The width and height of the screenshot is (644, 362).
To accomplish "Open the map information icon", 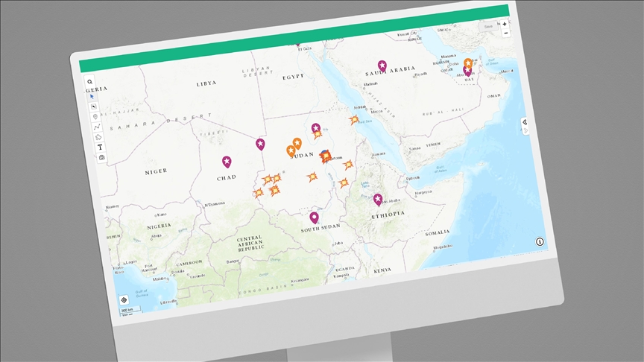I will [x=540, y=241].
